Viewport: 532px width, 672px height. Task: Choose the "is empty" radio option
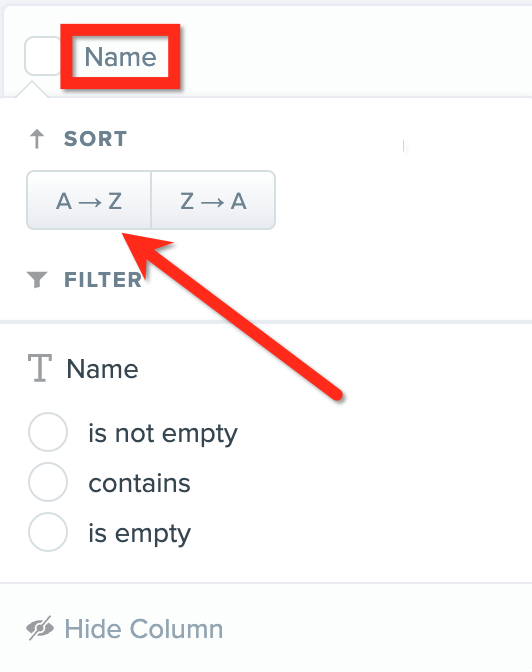click(48, 532)
